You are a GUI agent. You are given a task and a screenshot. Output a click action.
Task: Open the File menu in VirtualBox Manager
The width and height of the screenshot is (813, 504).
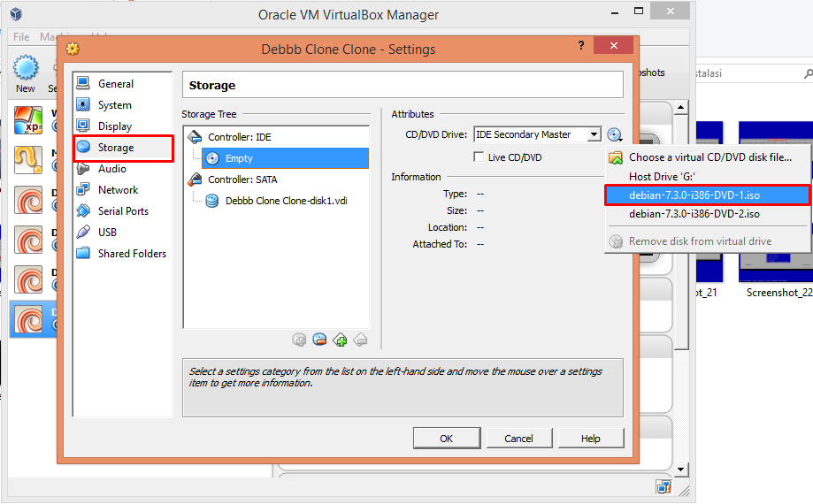[x=21, y=37]
